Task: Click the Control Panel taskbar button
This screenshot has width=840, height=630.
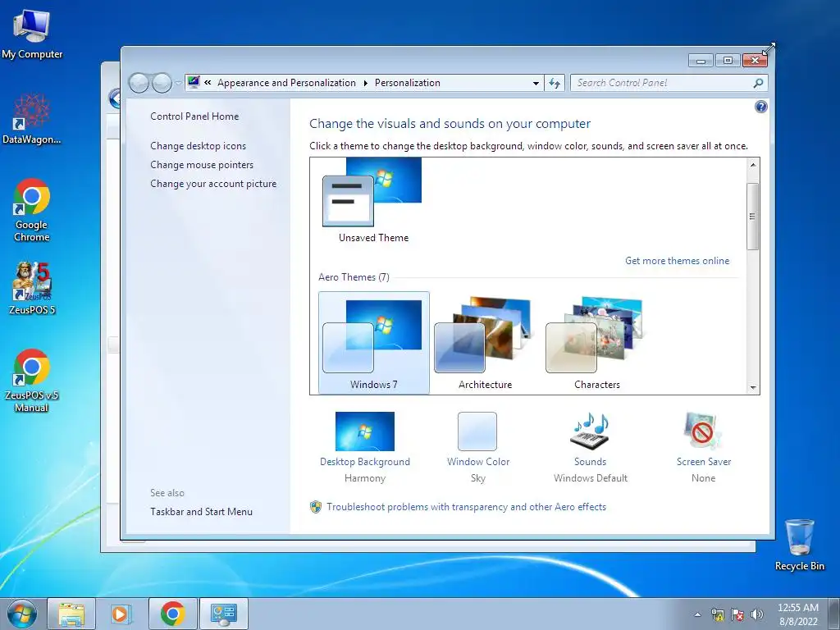Action: coord(223,614)
